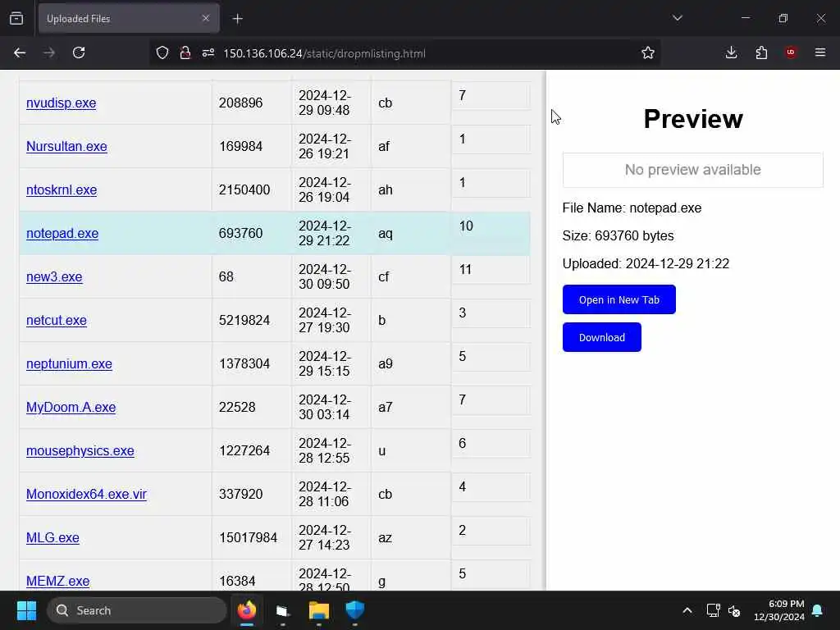Open the extensions puzzle icon

(x=761, y=52)
